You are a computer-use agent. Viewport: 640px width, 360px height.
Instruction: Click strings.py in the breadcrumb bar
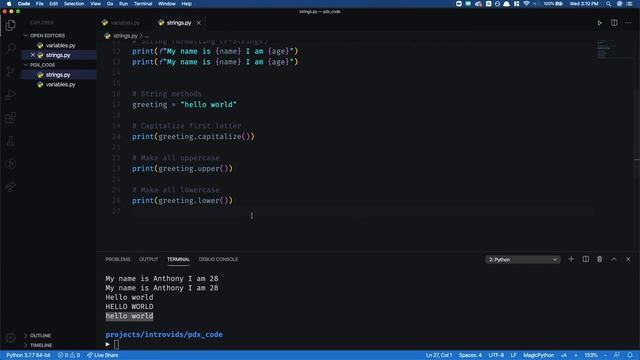point(125,36)
